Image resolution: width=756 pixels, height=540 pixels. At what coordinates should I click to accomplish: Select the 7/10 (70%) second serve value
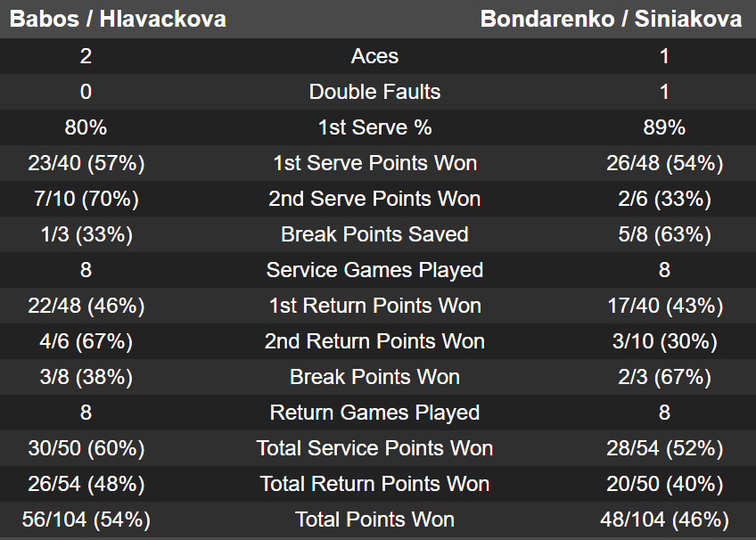pyautogui.click(x=86, y=199)
